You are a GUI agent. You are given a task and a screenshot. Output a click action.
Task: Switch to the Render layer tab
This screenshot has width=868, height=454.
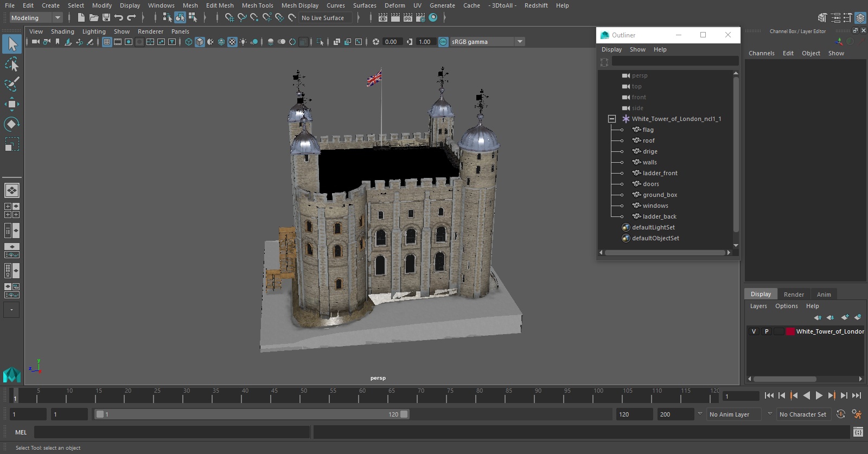click(x=794, y=295)
